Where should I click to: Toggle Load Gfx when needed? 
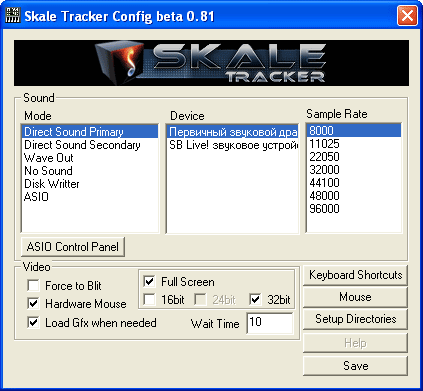pos(33,323)
